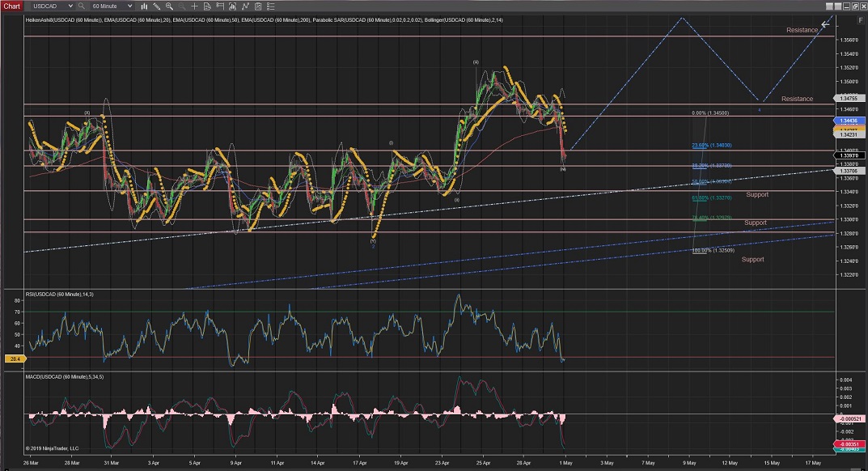Select the 0.00% (1.34500) Fibonacci label
Screen dimensions: 868x471
coord(710,113)
